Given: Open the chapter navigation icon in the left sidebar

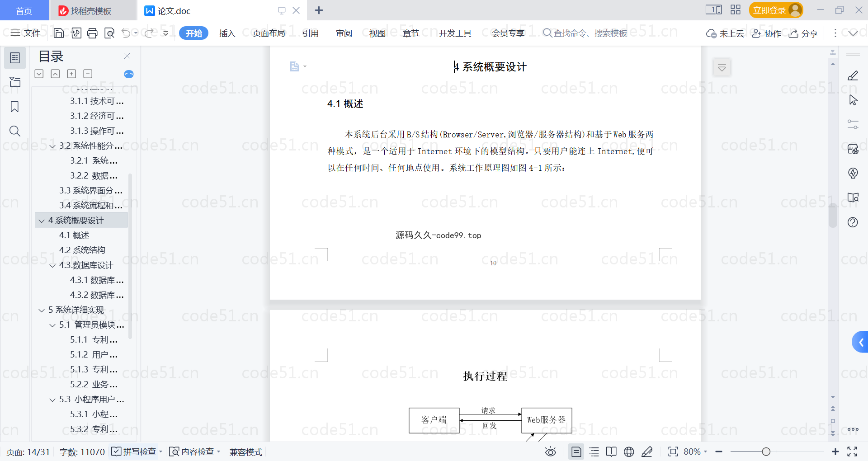Looking at the screenshot, I should tap(15, 82).
